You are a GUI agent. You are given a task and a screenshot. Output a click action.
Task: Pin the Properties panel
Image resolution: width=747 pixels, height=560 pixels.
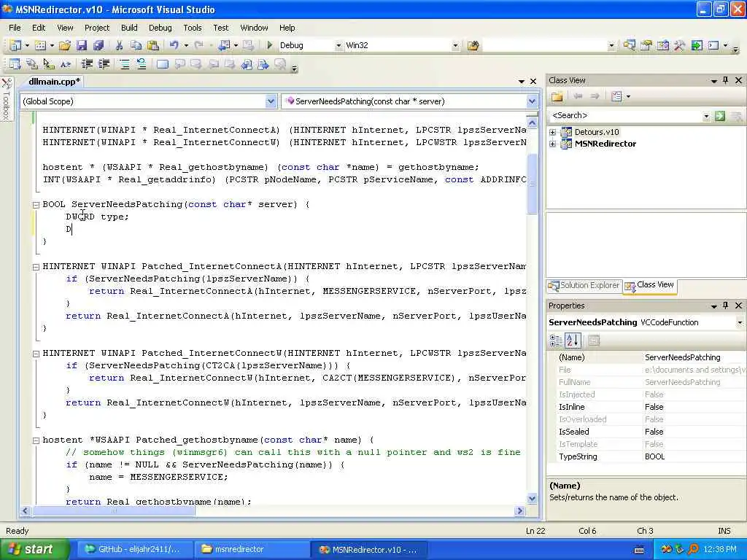tap(726, 306)
